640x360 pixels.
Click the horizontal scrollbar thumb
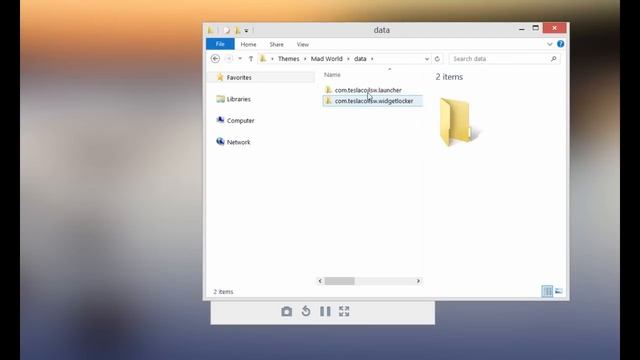(340, 281)
